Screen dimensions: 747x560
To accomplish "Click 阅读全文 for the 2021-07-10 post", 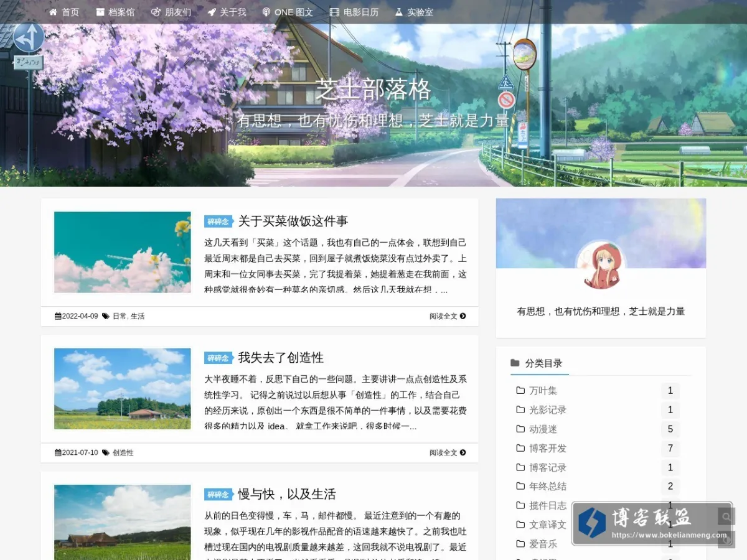I will [448, 452].
